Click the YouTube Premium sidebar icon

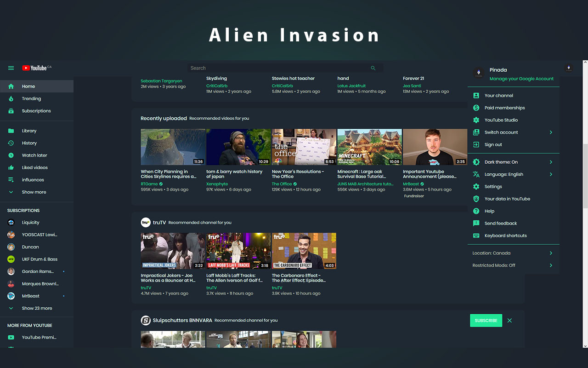(11, 337)
